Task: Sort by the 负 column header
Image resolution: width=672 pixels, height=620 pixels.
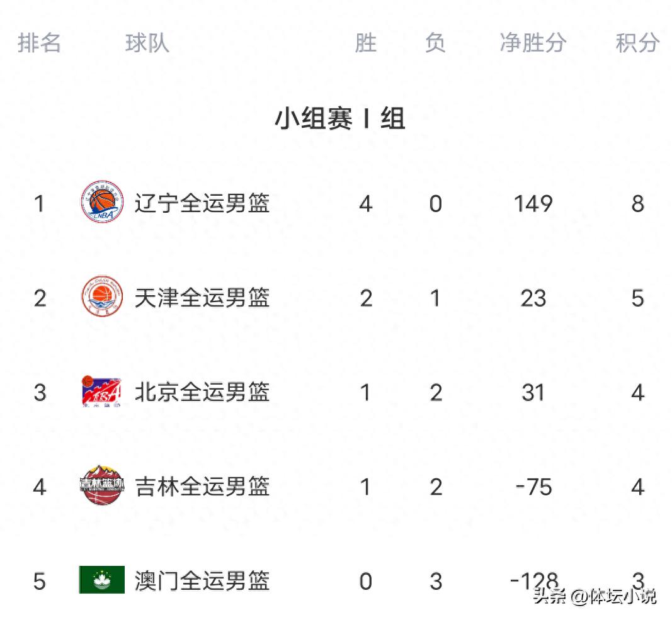Action: pyautogui.click(x=435, y=43)
